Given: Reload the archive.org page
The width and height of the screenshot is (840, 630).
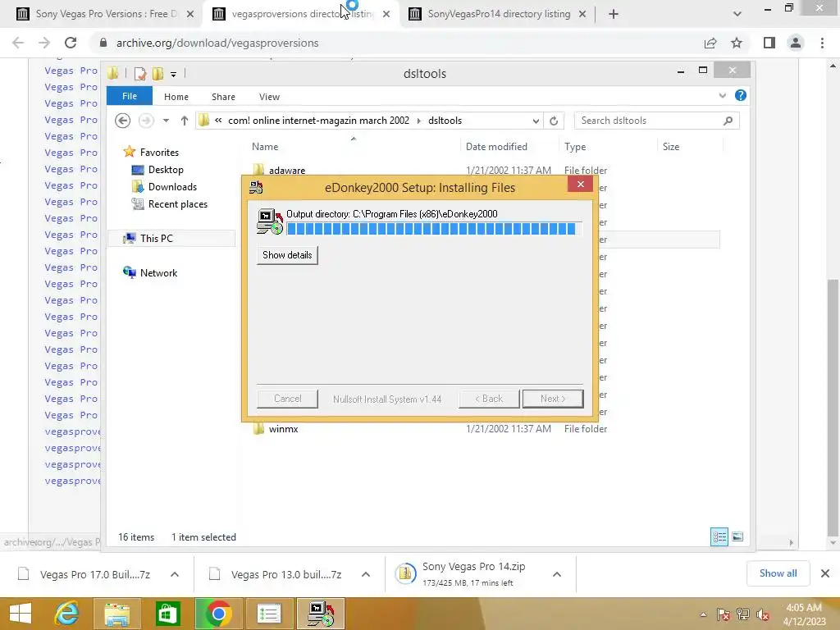Looking at the screenshot, I should click(x=71, y=43).
